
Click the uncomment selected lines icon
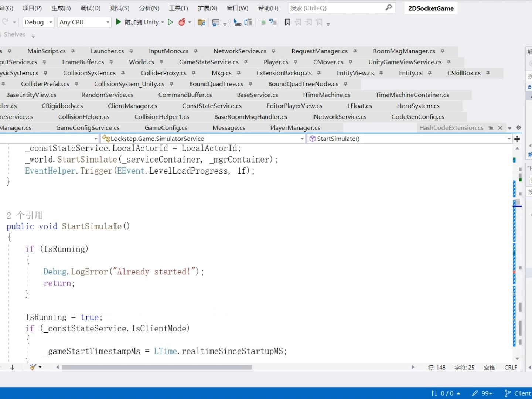click(273, 23)
